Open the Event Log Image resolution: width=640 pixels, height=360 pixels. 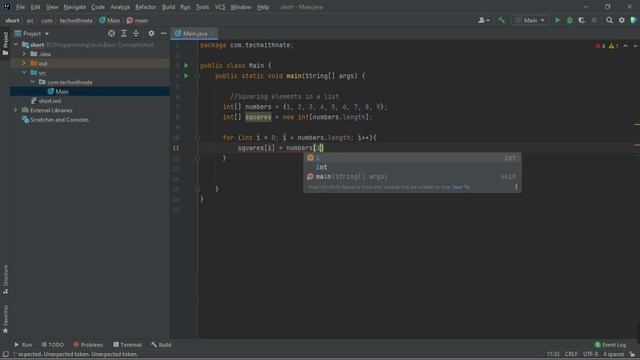610,345
